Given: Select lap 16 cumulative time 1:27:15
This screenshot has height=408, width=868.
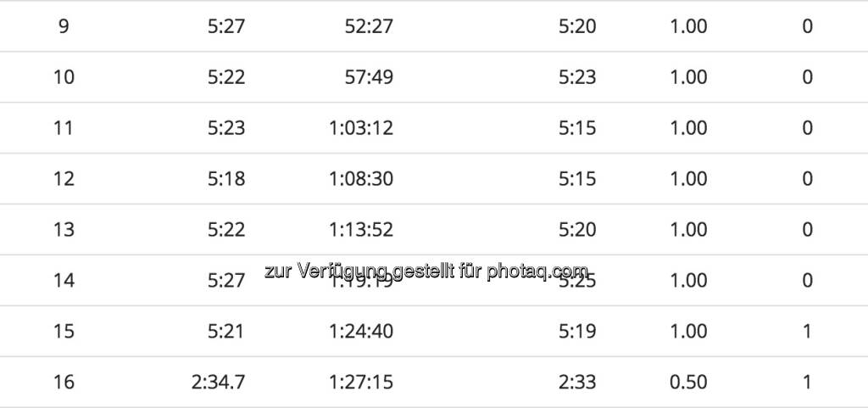Looking at the screenshot, I should [361, 382].
